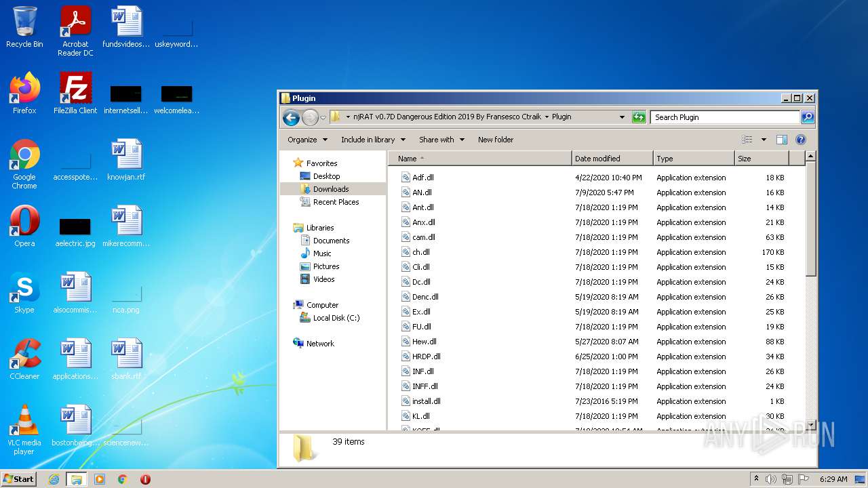
Task: Open the Skype desktop shortcut
Action: coord(24,293)
